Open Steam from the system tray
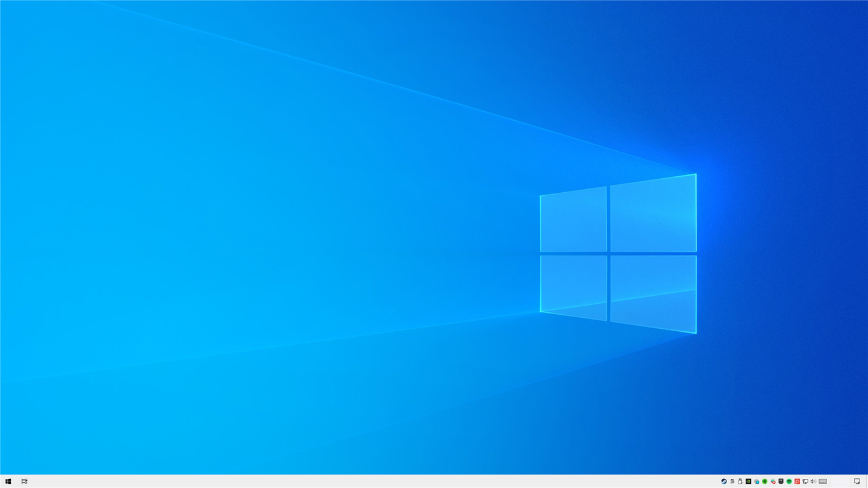This screenshot has width=868, height=488. (724, 481)
